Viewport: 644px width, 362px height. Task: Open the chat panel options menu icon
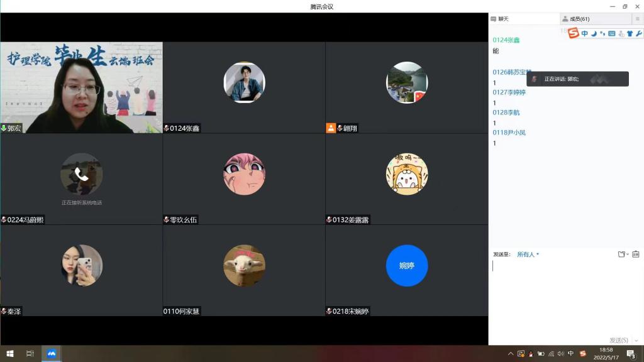tap(637, 19)
